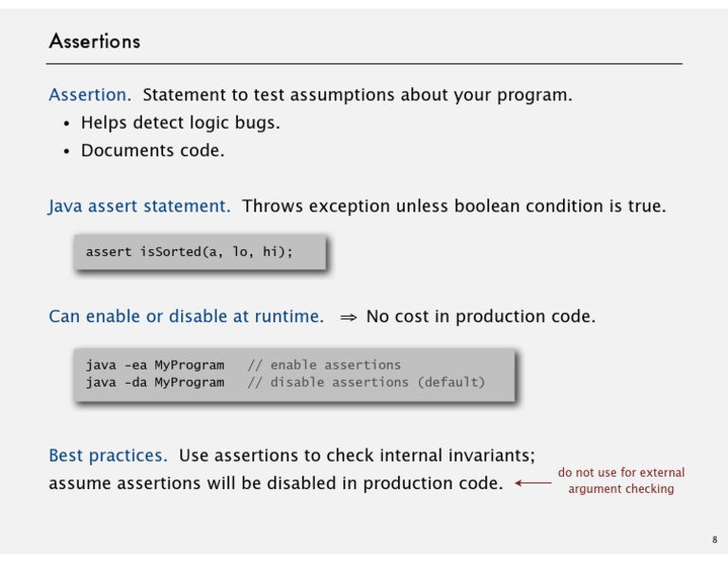Select the blue 'Assertion.' heading
The width and height of the screenshot is (728, 563).
pos(90,95)
